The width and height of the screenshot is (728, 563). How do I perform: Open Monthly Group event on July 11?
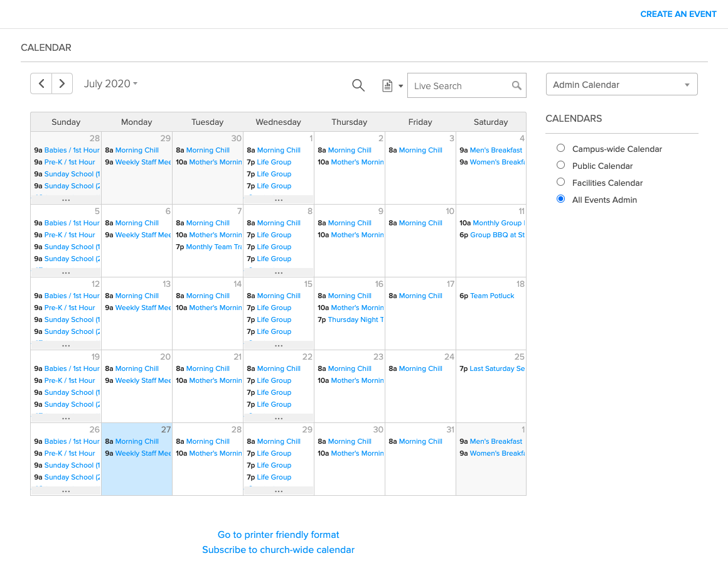tap(499, 223)
